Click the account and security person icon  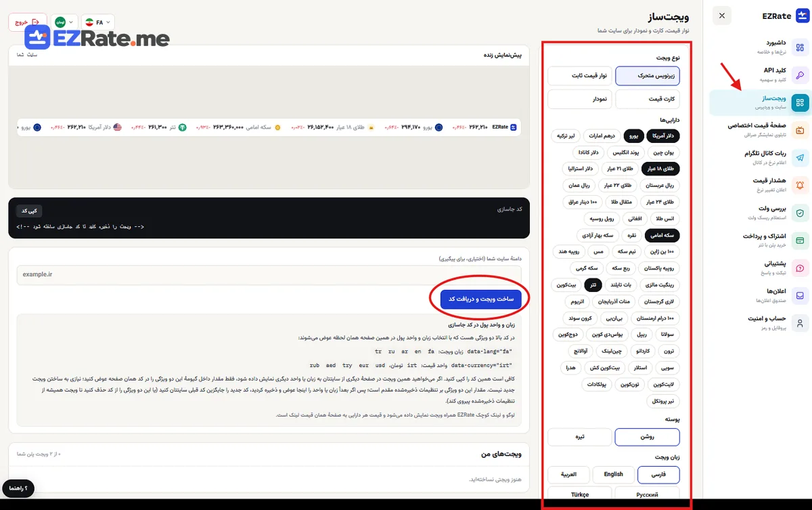(800, 323)
